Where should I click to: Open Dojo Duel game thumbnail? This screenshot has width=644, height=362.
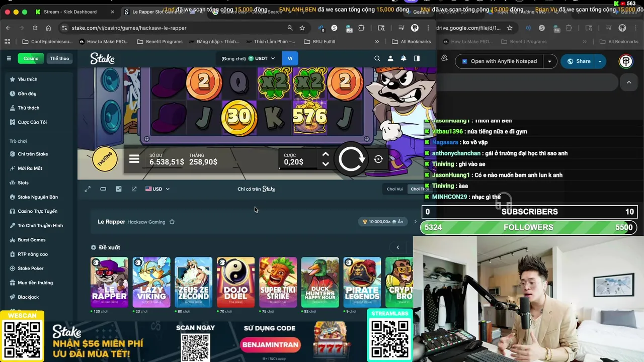(235, 282)
